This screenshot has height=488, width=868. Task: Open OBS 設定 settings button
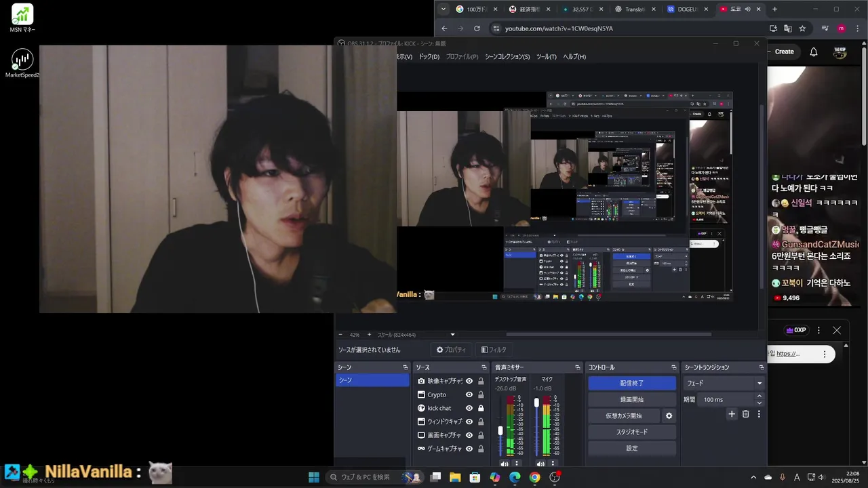point(632,448)
